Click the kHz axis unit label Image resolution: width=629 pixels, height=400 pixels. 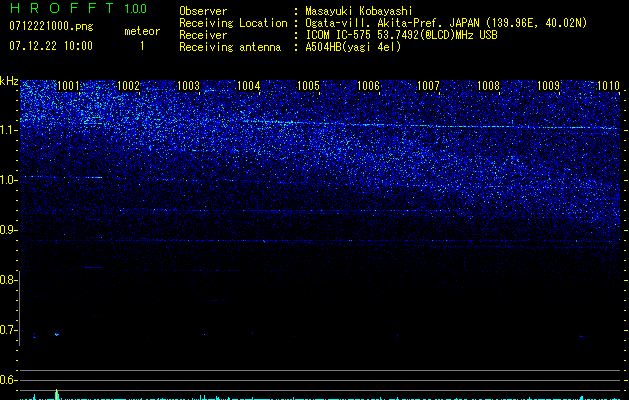(9, 81)
